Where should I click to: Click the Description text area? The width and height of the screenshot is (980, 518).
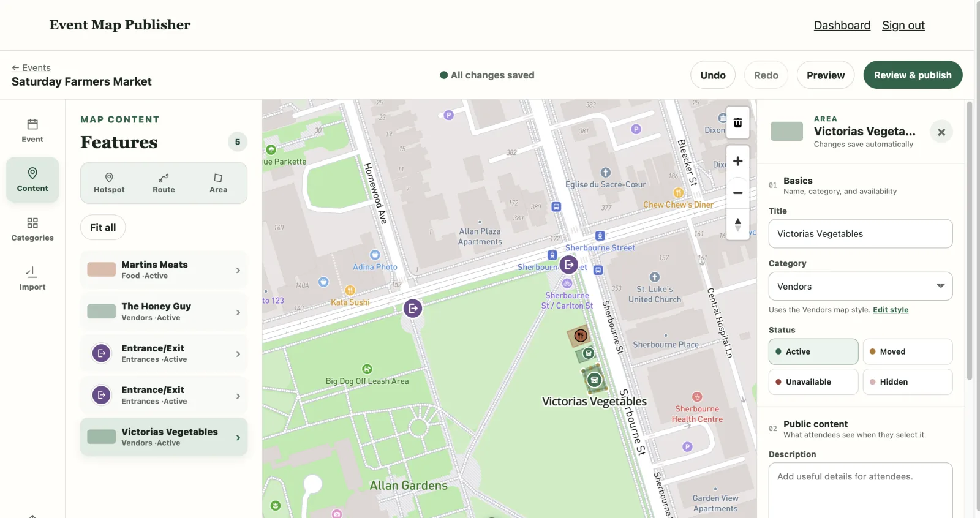pyautogui.click(x=861, y=490)
